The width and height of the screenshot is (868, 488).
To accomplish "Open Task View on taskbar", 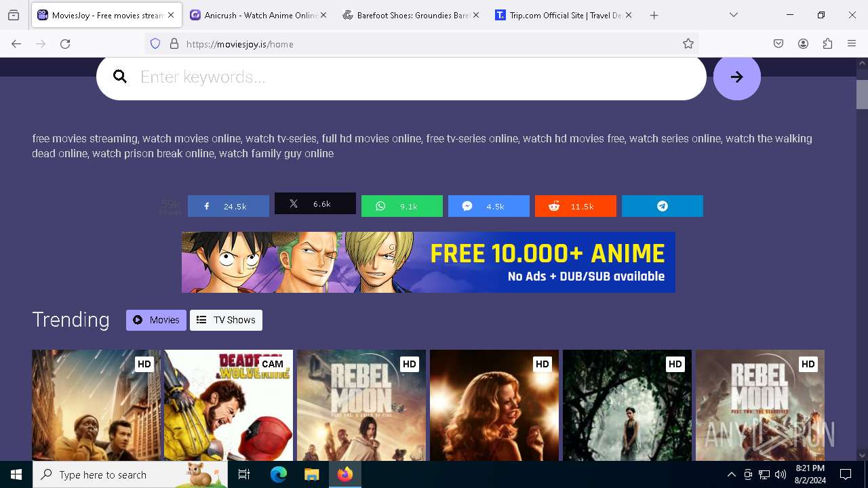I will coord(244,474).
